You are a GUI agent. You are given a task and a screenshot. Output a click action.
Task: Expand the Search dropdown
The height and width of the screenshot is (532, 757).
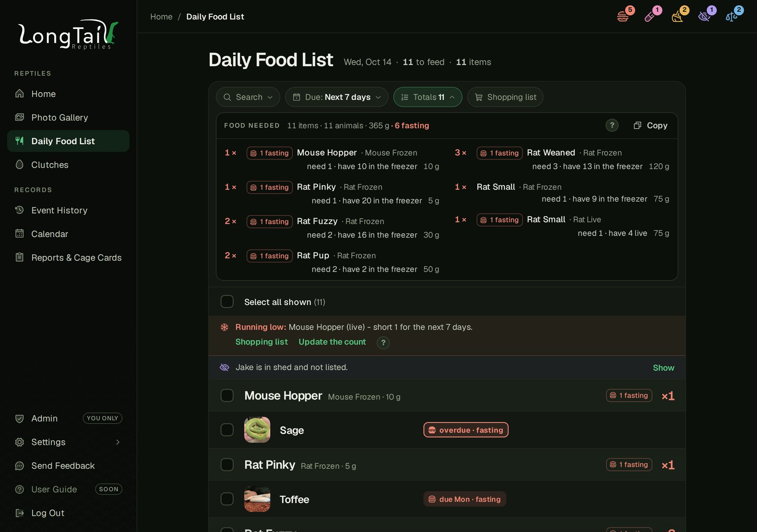tap(248, 97)
